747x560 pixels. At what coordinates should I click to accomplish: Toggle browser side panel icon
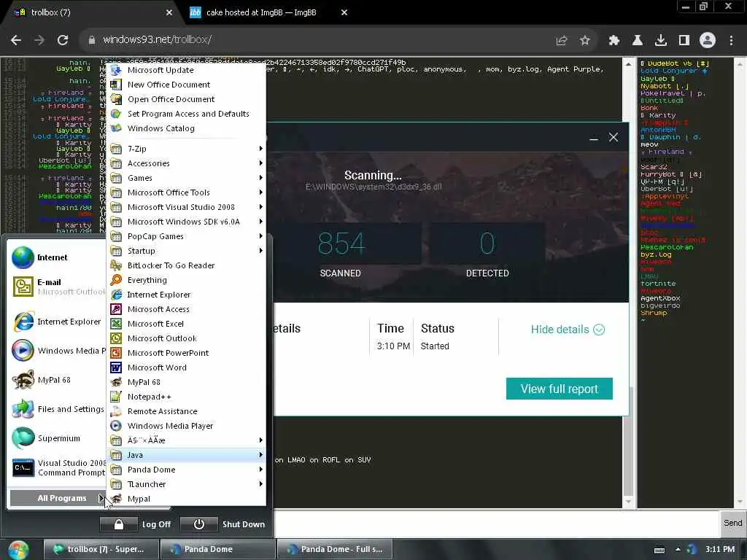684,40
